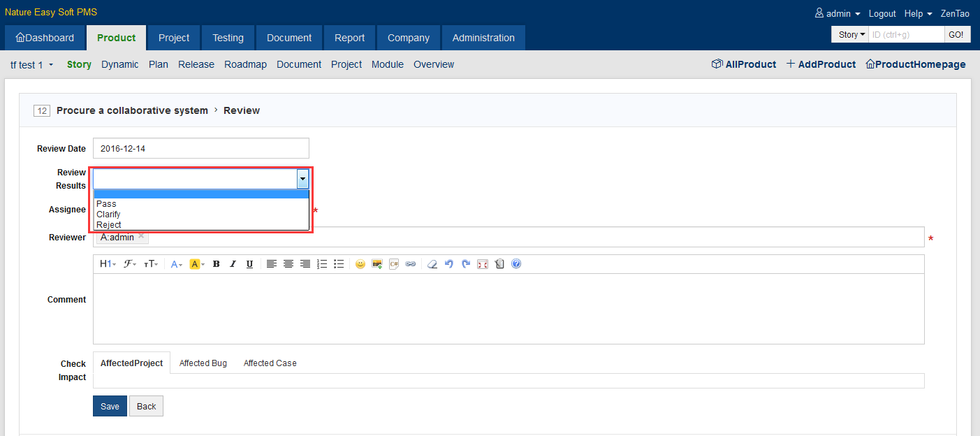
Task: Undo the last edit in comment
Action: point(449,264)
